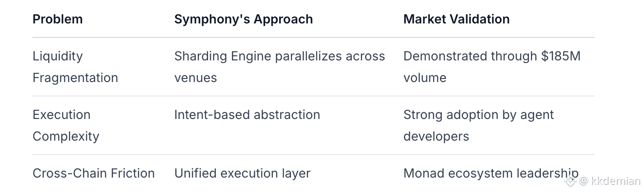The image size is (644, 192).
Task: Click the word Fragmentation in Problem column
Action: tap(75, 78)
